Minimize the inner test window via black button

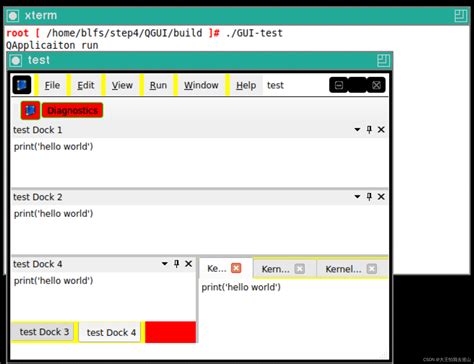339,85
